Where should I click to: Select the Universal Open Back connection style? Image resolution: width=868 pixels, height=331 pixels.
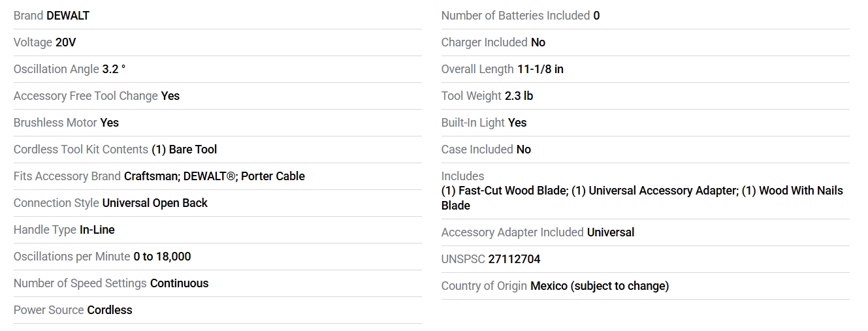tap(155, 203)
